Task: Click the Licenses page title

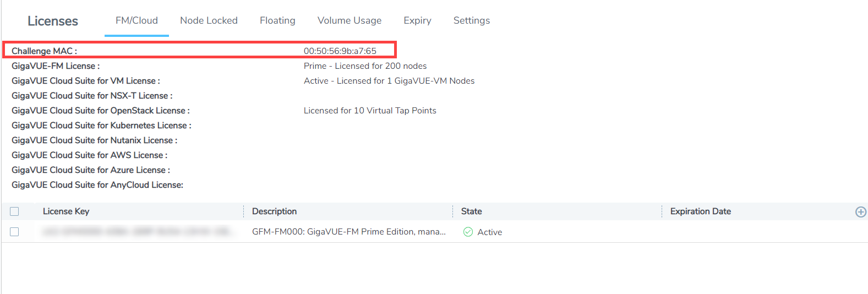Action: point(53,21)
